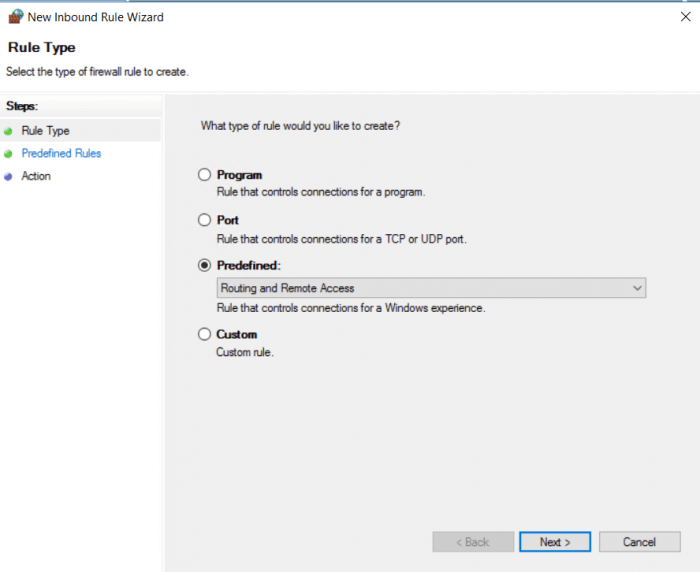Click the bold Rule Type page heading
Viewport: 700px width, 572px height.
coord(41,48)
